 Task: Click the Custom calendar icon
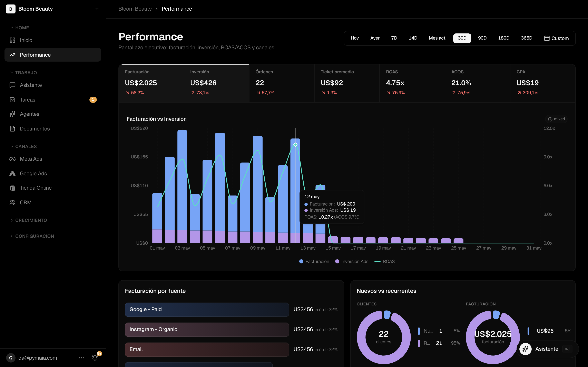point(547,38)
